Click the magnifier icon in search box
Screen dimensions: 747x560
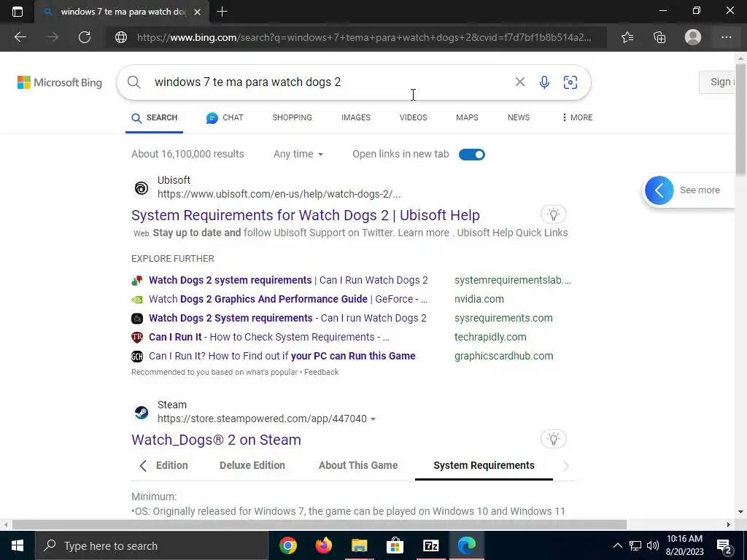pos(134,82)
